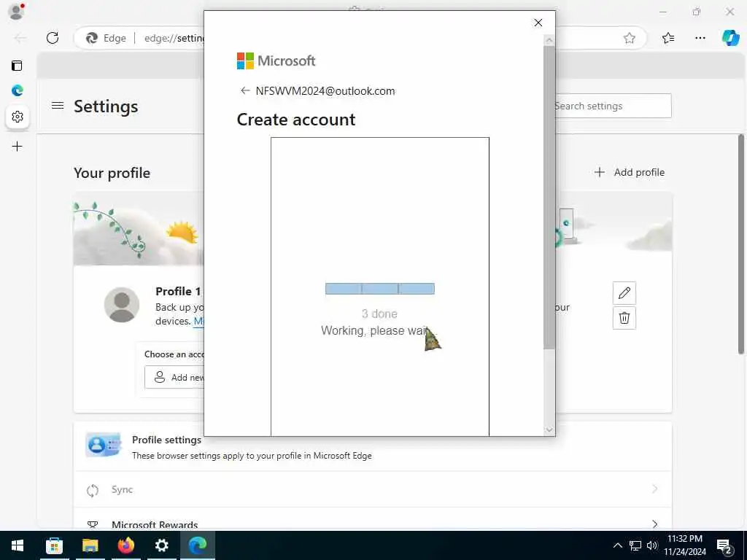The height and width of the screenshot is (560, 747).
Task: Open Microsoft Store from taskbar
Action: (x=54, y=545)
